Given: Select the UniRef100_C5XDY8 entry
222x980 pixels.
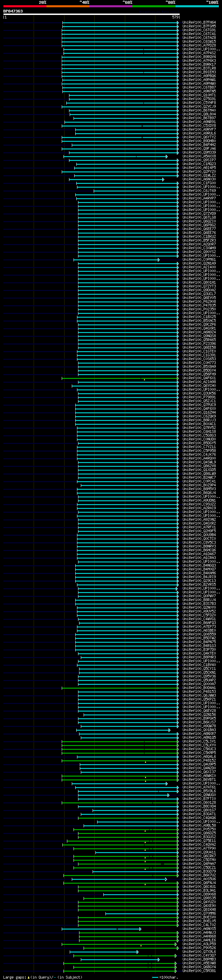Looking at the screenshot, I should pyautogui.click(x=199, y=125).
